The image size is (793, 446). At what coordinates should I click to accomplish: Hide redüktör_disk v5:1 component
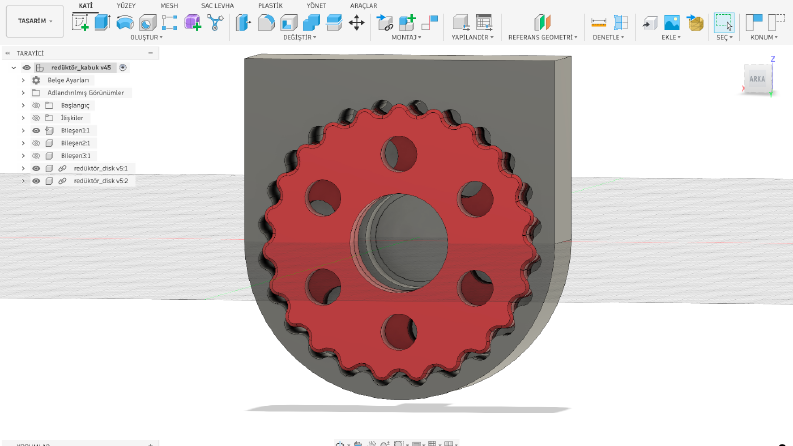(x=36, y=168)
